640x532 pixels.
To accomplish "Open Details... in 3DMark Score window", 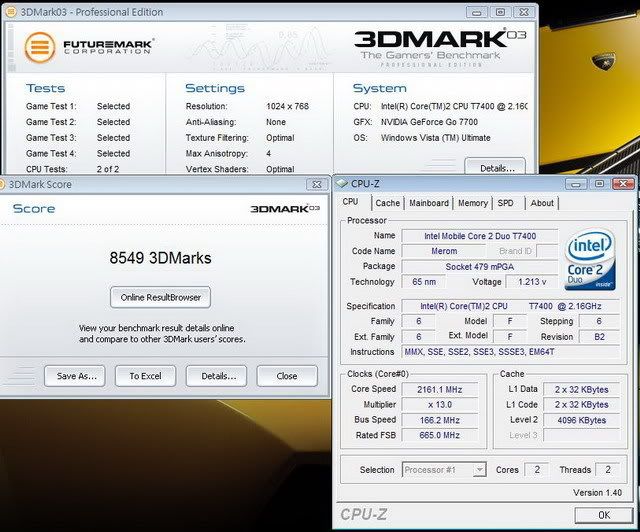I will [x=216, y=376].
